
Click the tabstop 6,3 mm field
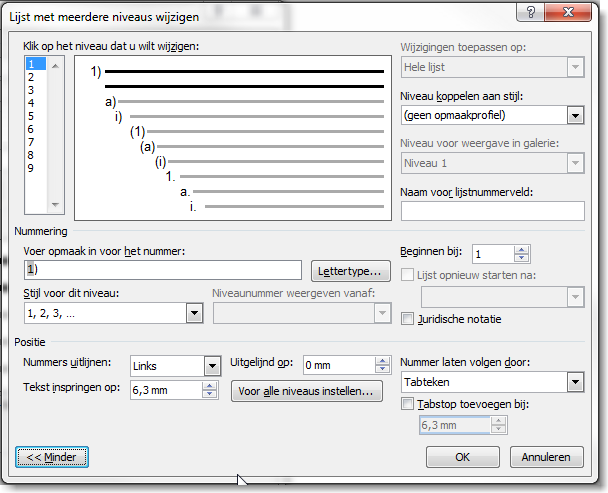tap(455, 425)
